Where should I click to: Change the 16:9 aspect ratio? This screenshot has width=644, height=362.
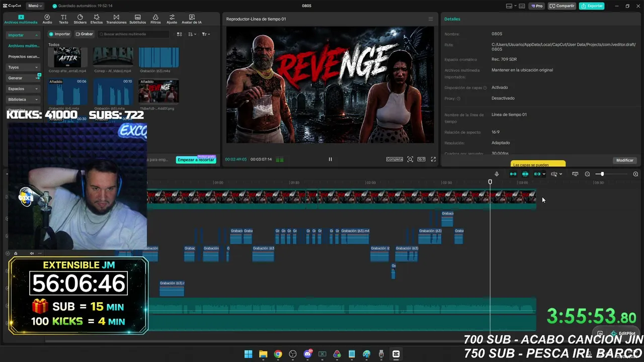[x=422, y=159]
